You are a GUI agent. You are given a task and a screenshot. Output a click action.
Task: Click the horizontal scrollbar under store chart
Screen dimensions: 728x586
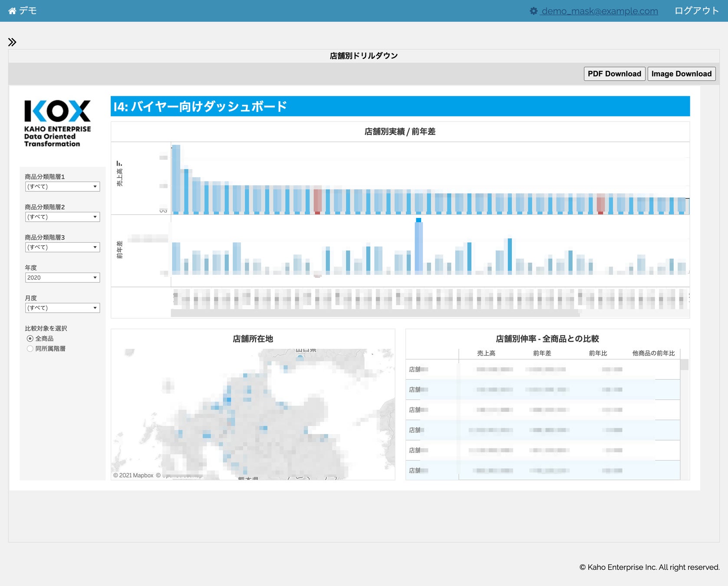375,313
